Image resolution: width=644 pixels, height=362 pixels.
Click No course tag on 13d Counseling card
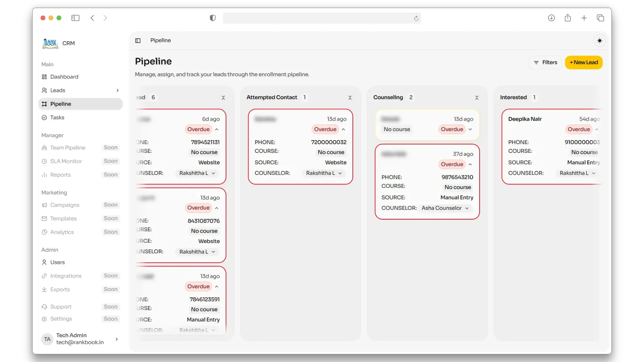(x=397, y=129)
